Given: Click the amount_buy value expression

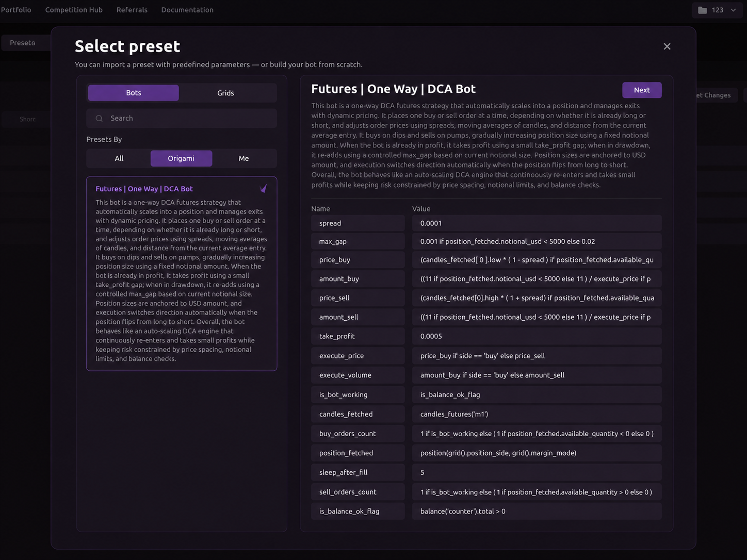Looking at the screenshot, I should (537, 279).
